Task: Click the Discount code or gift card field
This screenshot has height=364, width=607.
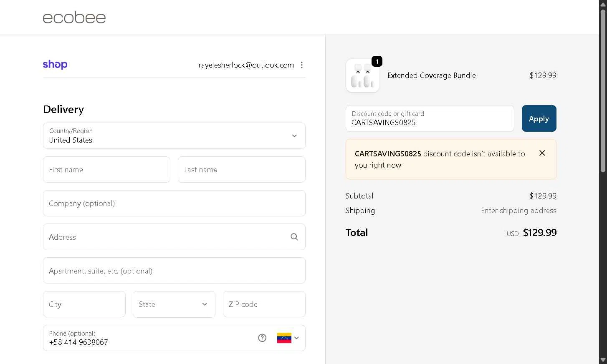Action: point(430,118)
